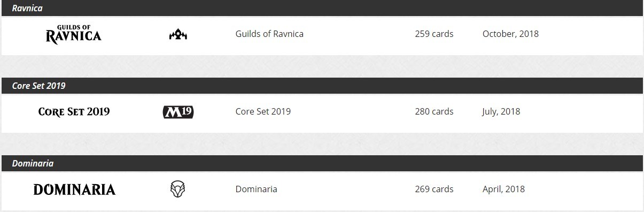The image size is (644, 212).
Task: Click the 269 cards count
Action: click(434, 189)
